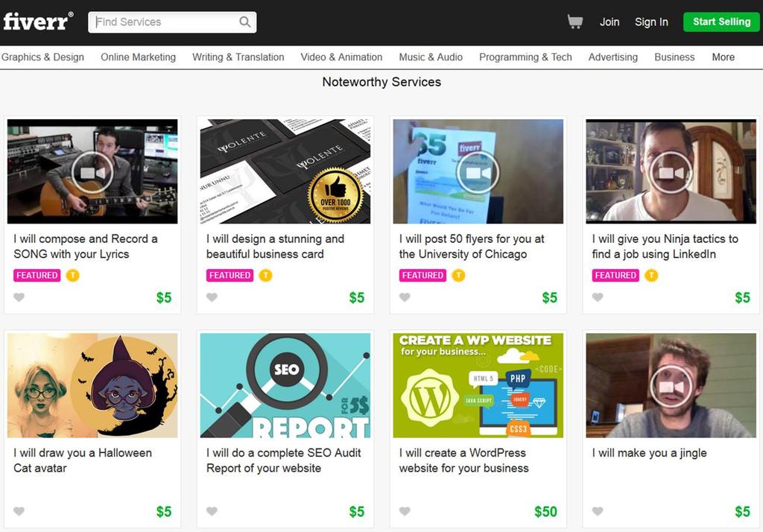Image resolution: width=763 pixels, height=532 pixels.
Task: Open 'I will draw you a Halloween Cat avatar'
Action: [x=83, y=460]
